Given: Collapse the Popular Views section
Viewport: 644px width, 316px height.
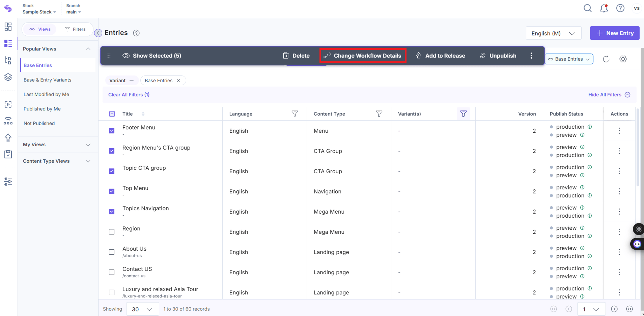Looking at the screenshot, I should coord(88,49).
